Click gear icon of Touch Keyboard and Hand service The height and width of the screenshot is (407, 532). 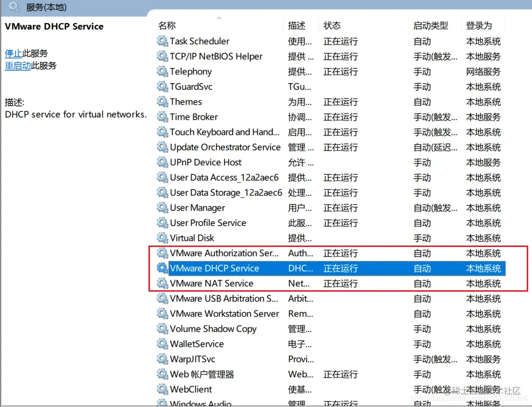click(x=162, y=132)
